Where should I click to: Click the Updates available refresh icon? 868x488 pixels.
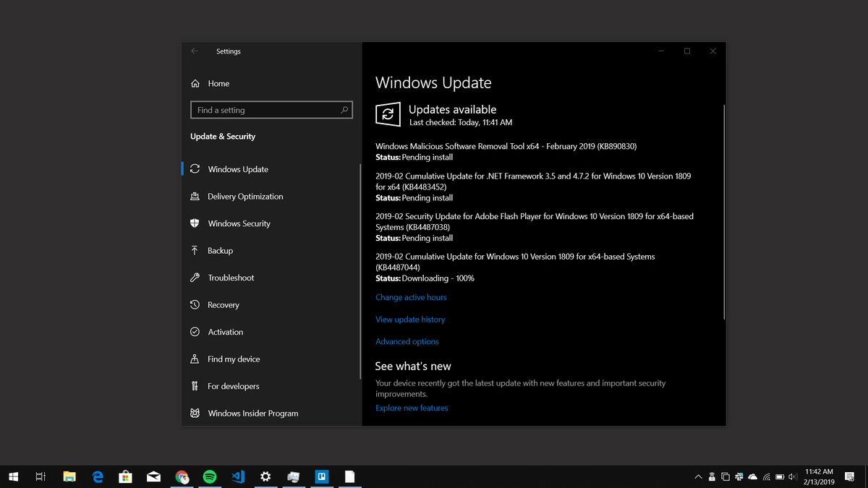[388, 114]
